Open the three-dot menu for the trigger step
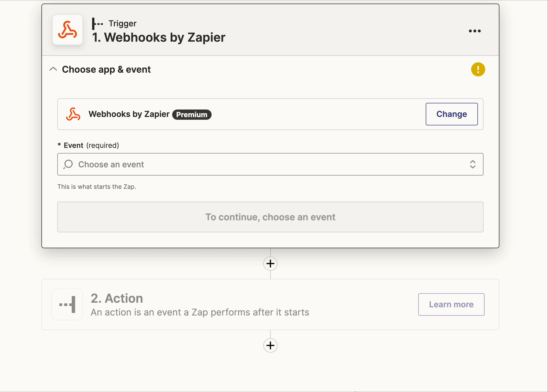The height and width of the screenshot is (392, 548). click(x=475, y=31)
